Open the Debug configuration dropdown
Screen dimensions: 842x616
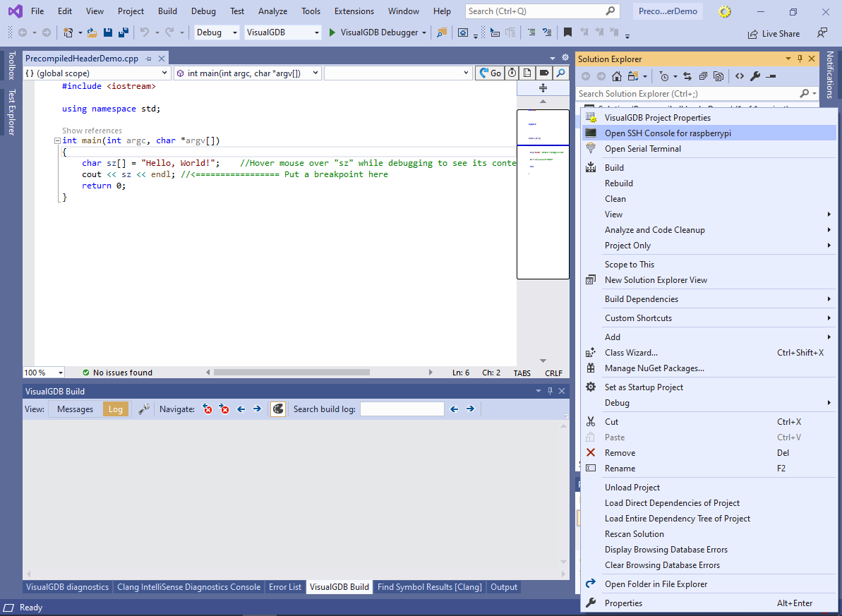click(x=217, y=32)
